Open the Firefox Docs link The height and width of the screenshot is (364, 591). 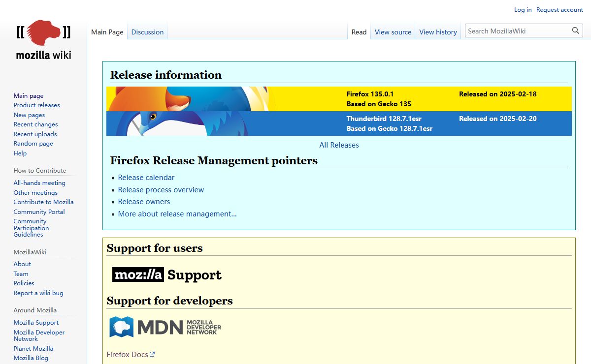tap(128, 354)
